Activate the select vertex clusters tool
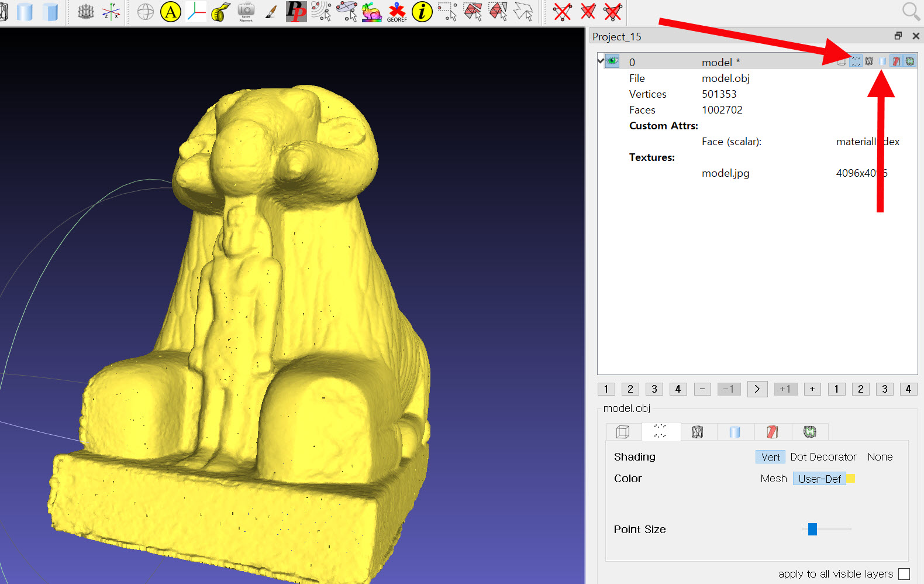This screenshot has height=584, width=924. 321,12
